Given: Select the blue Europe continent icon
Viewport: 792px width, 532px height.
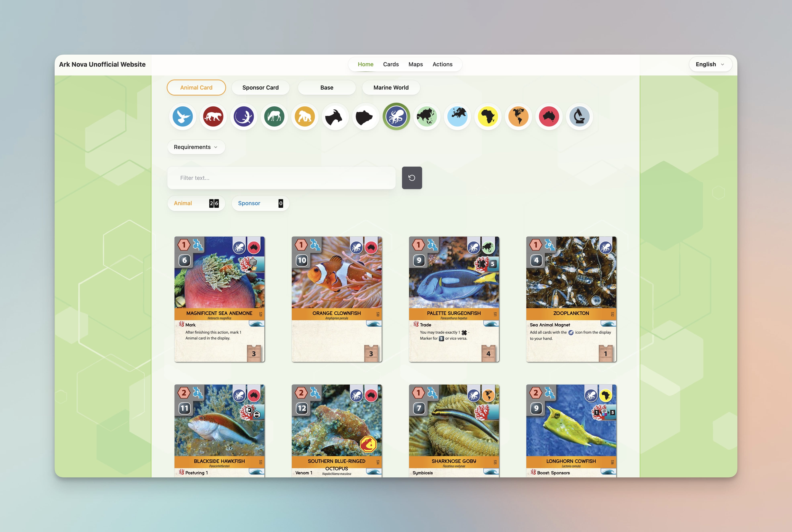Looking at the screenshot, I should click(x=457, y=116).
